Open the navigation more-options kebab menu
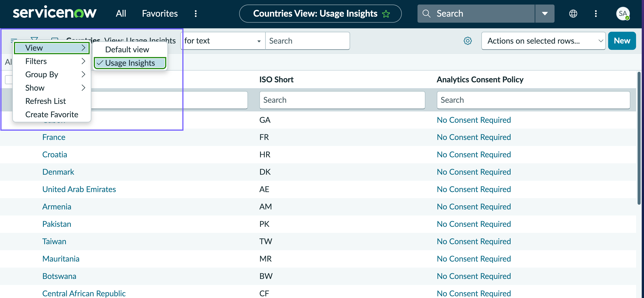Image resolution: width=644 pixels, height=298 pixels. click(x=196, y=14)
